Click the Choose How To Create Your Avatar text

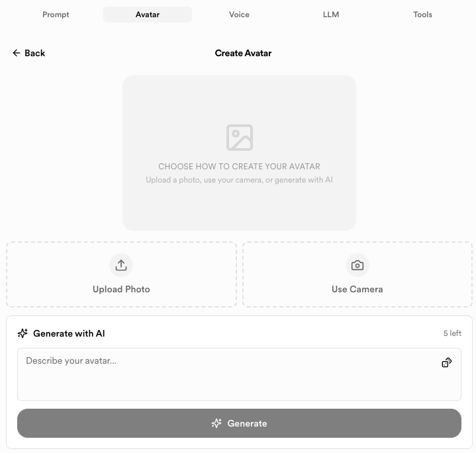[x=239, y=167]
